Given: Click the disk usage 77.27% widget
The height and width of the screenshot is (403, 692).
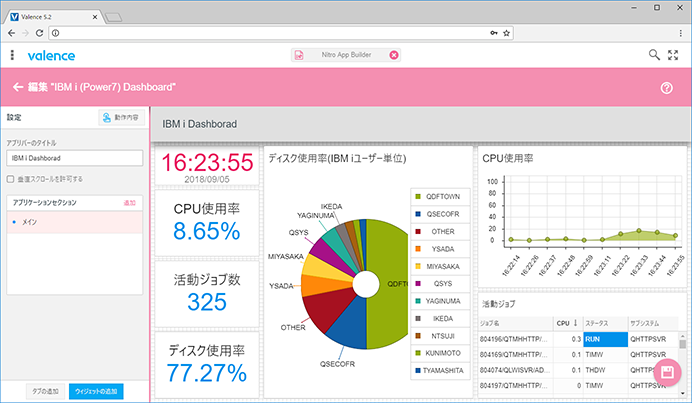Looking at the screenshot, I should click(207, 365).
